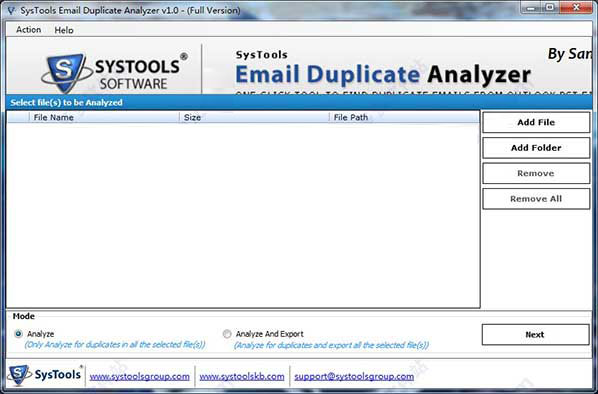Maximize the Email Duplicate Analyzer window
This screenshot has width=598, height=394.
click(550, 7)
